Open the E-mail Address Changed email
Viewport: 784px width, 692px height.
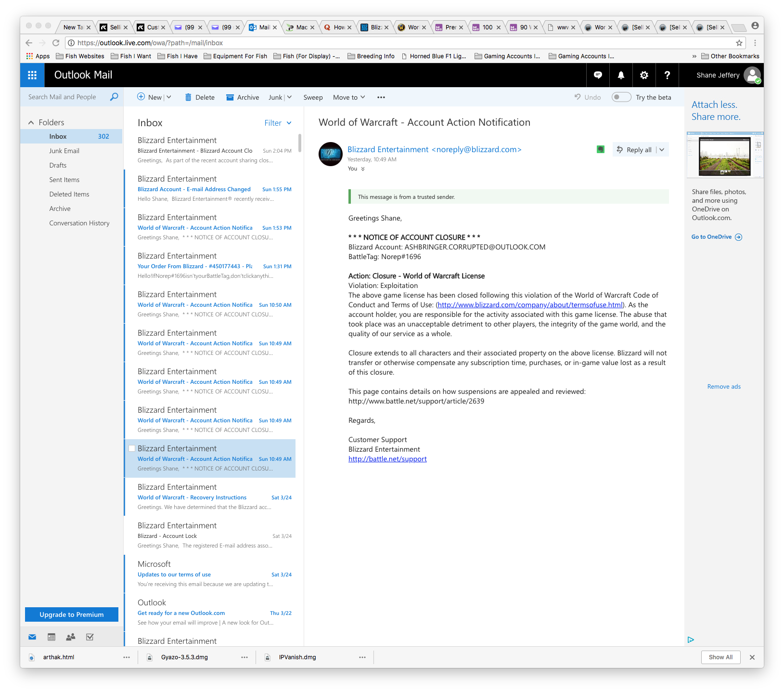pyautogui.click(x=210, y=189)
